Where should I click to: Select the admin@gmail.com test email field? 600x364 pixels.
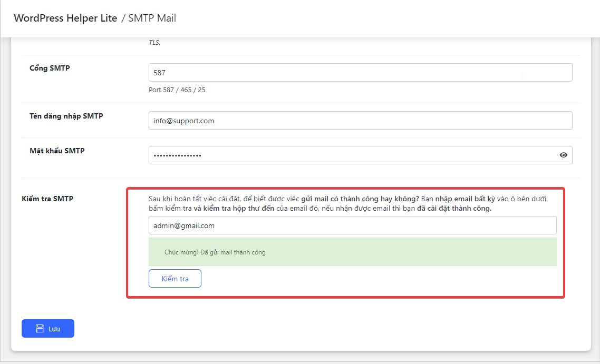pyautogui.click(x=352, y=225)
